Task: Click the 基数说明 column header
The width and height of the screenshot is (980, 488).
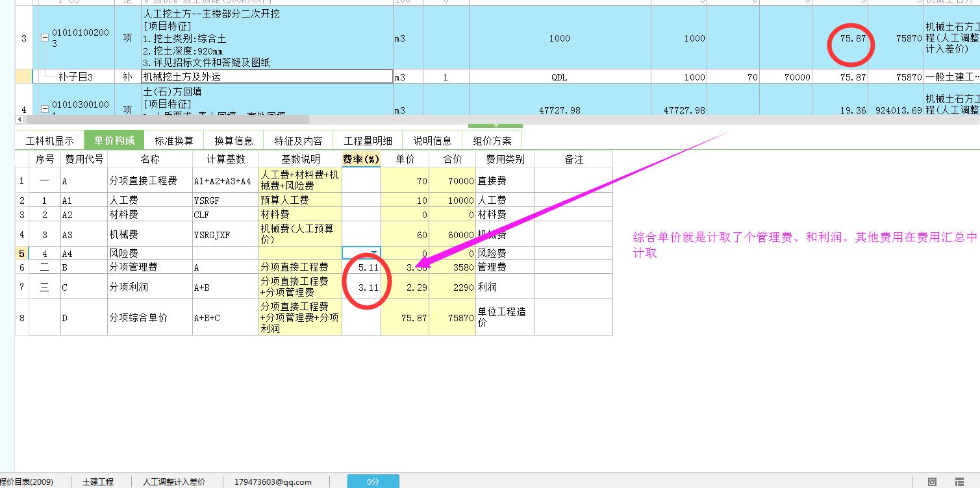Action: pyautogui.click(x=300, y=159)
